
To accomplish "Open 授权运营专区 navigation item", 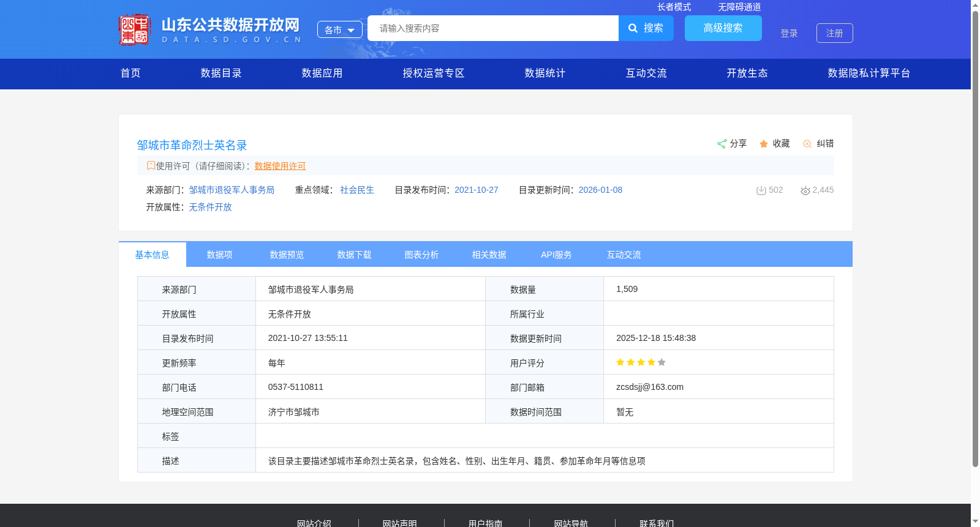I will click(434, 73).
